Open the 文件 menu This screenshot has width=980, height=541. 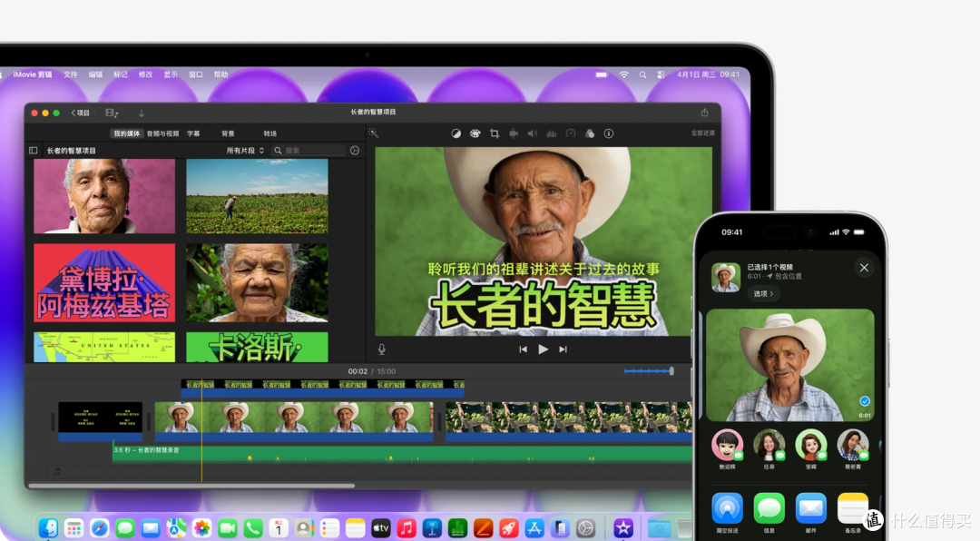71,74
